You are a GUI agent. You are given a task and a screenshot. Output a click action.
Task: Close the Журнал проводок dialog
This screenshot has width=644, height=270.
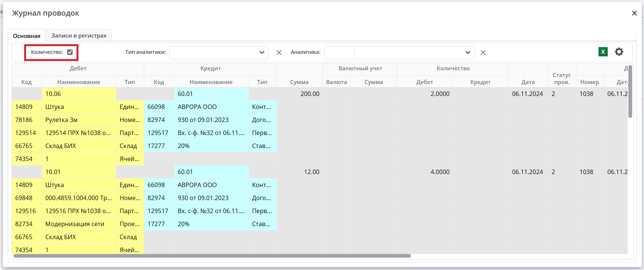pos(634,13)
